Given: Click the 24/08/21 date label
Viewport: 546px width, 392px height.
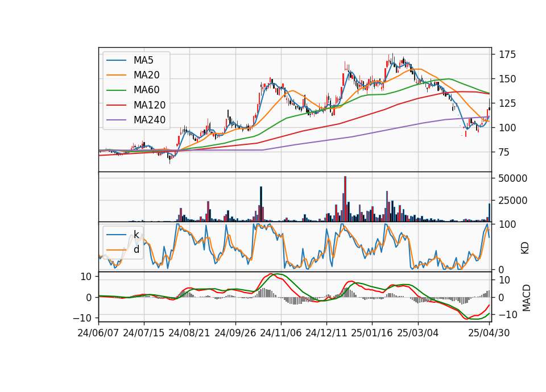Looking at the screenshot, I should click(189, 333).
